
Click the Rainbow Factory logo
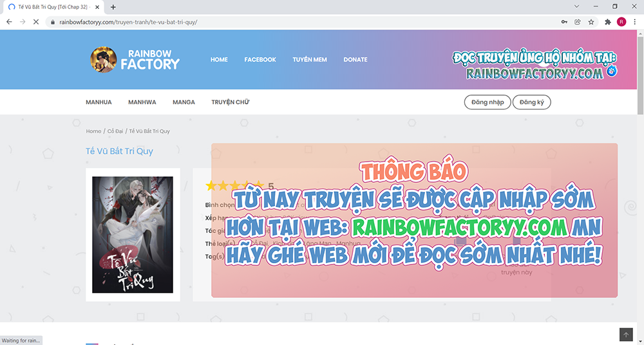(x=135, y=59)
